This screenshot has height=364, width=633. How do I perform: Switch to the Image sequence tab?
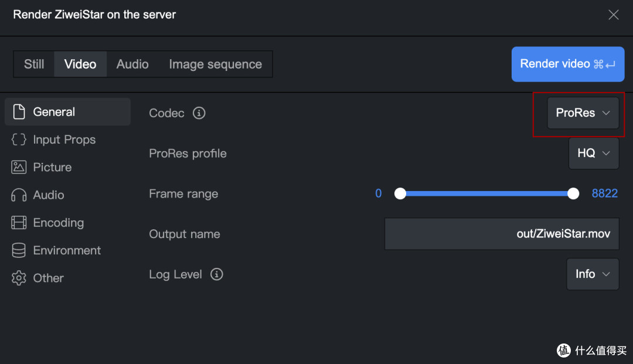tap(216, 64)
